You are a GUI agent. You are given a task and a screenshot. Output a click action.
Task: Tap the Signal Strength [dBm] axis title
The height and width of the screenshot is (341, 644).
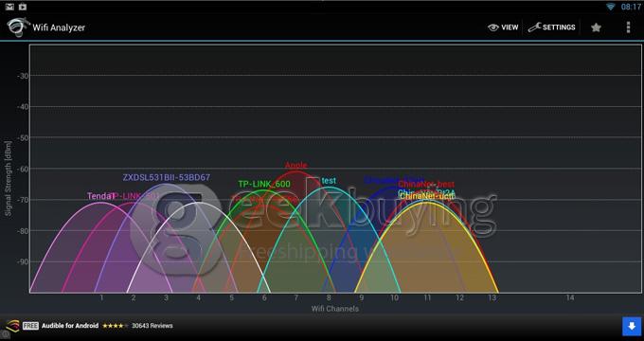9,178
